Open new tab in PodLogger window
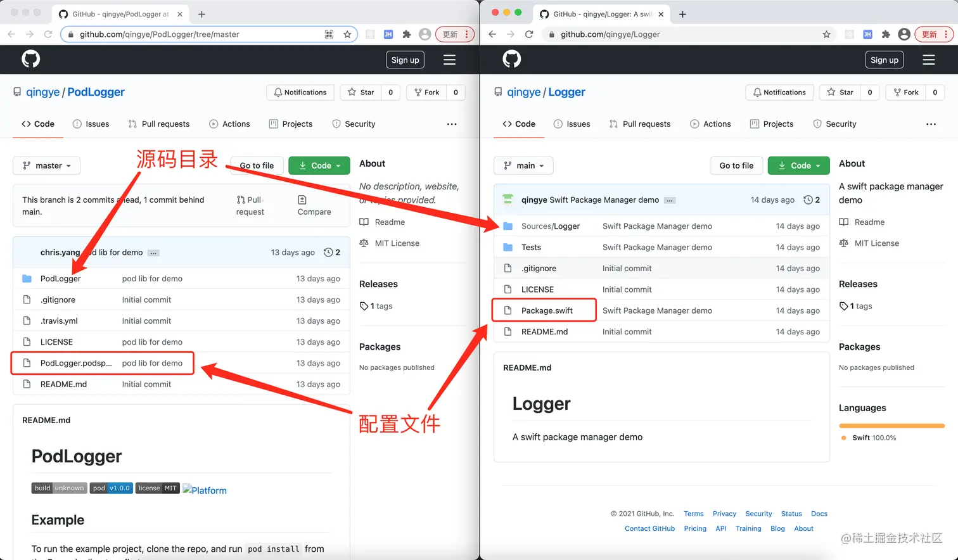The width and height of the screenshot is (958, 560). coord(201,14)
